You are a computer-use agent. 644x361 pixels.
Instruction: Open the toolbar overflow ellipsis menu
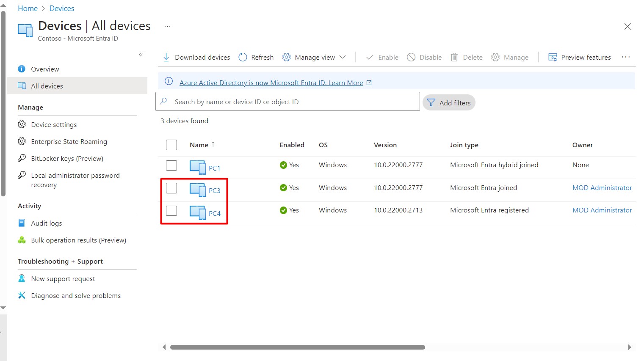pos(626,57)
